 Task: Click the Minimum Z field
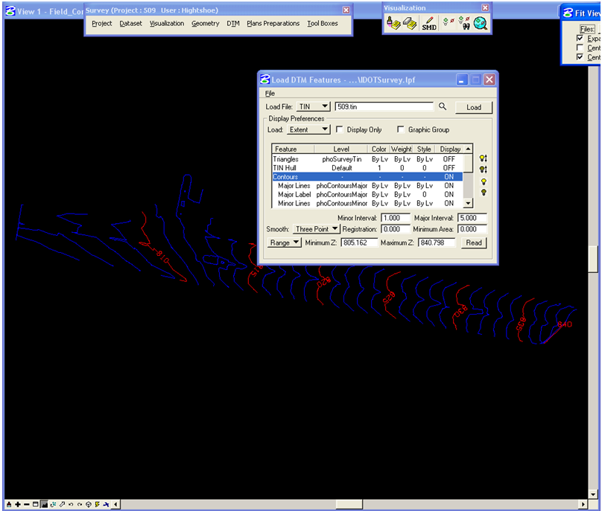click(x=359, y=243)
